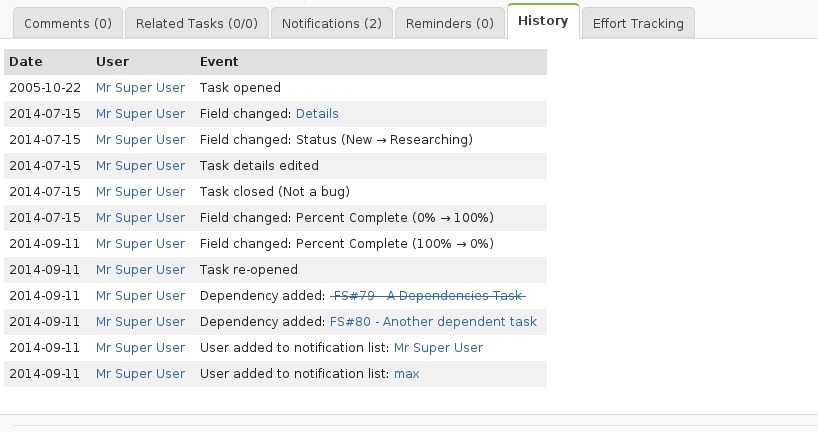Click the User column header
The height and width of the screenshot is (432, 818).
(112, 62)
